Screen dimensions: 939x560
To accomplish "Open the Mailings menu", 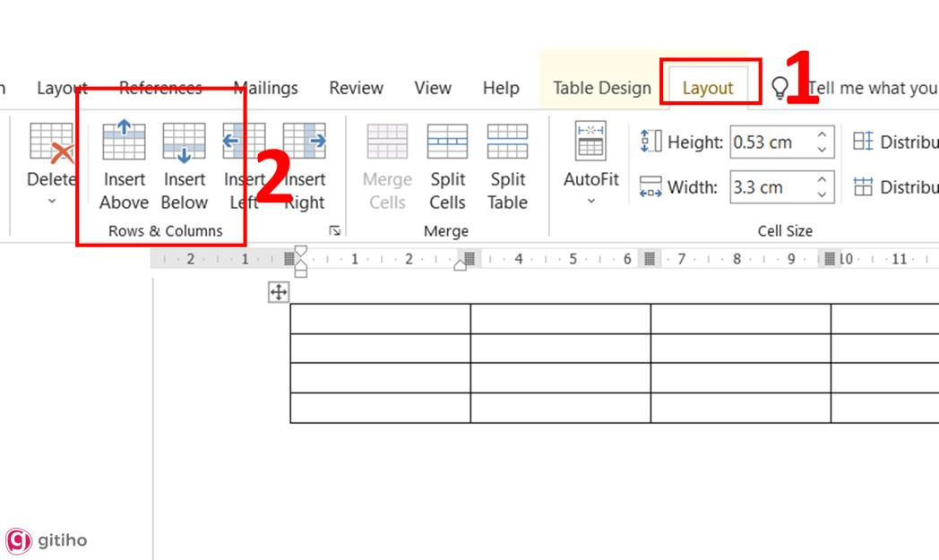I will pos(265,87).
